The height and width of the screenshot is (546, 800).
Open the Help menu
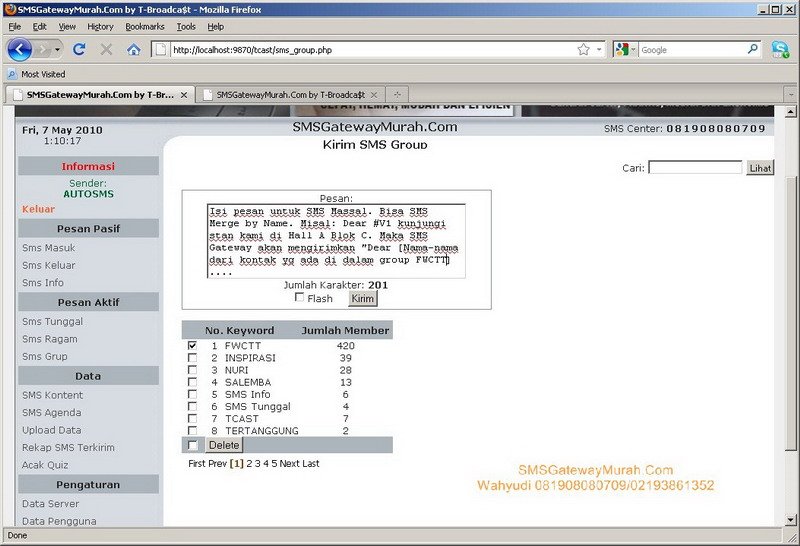[215, 27]
